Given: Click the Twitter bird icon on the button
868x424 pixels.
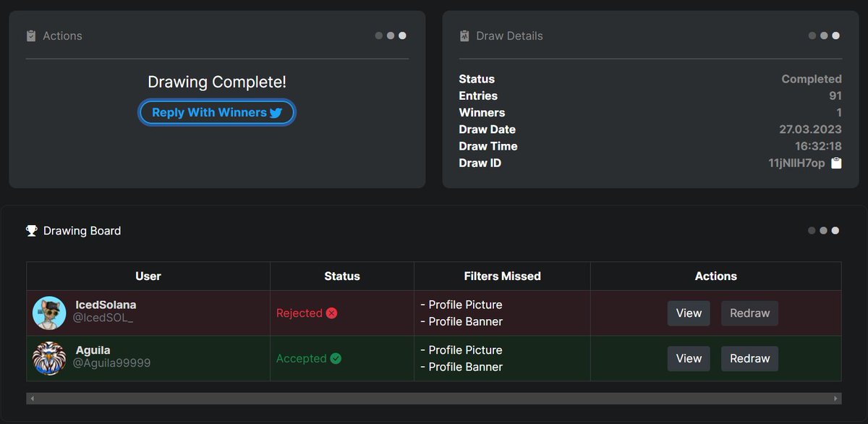Looking at the screenshot, I should point(276,113).
